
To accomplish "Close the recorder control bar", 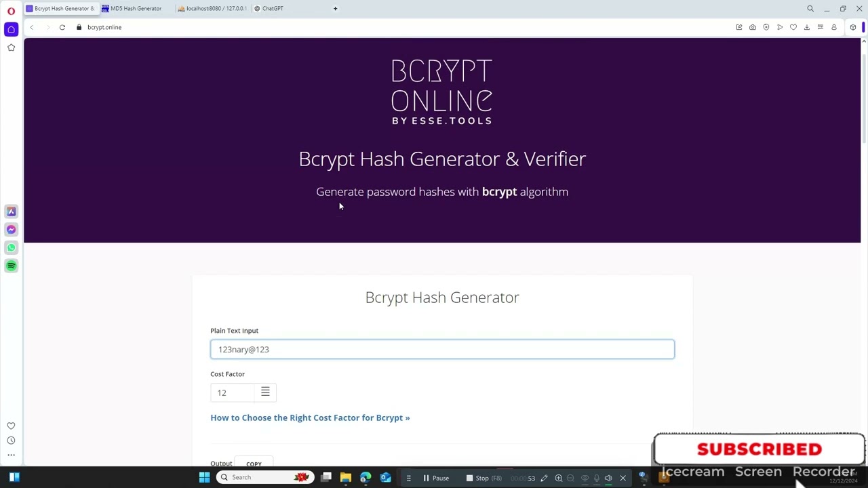I will [x=623, y=478].
